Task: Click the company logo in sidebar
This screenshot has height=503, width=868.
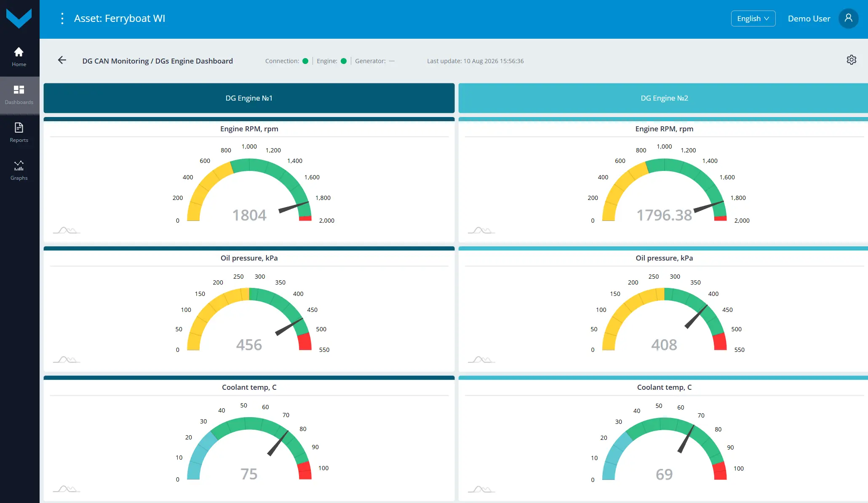Action: tap(19, 19)
